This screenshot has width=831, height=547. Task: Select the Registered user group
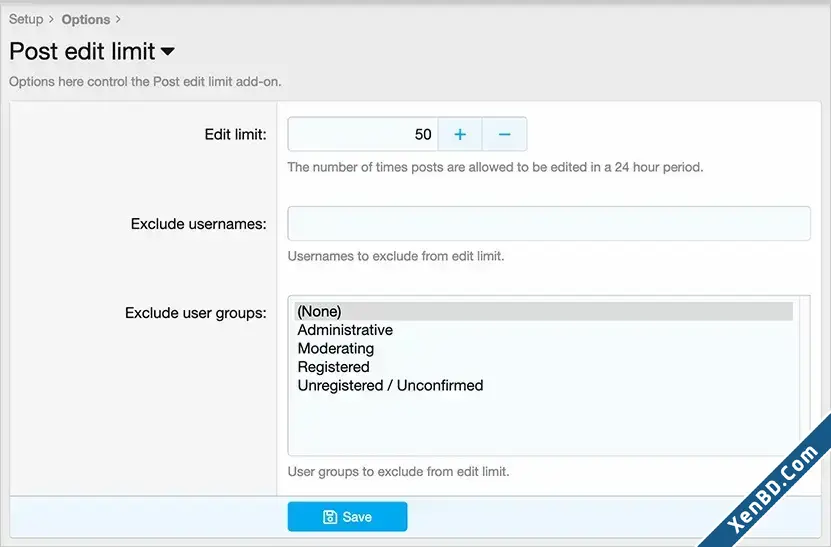click(x=543, y=367)
